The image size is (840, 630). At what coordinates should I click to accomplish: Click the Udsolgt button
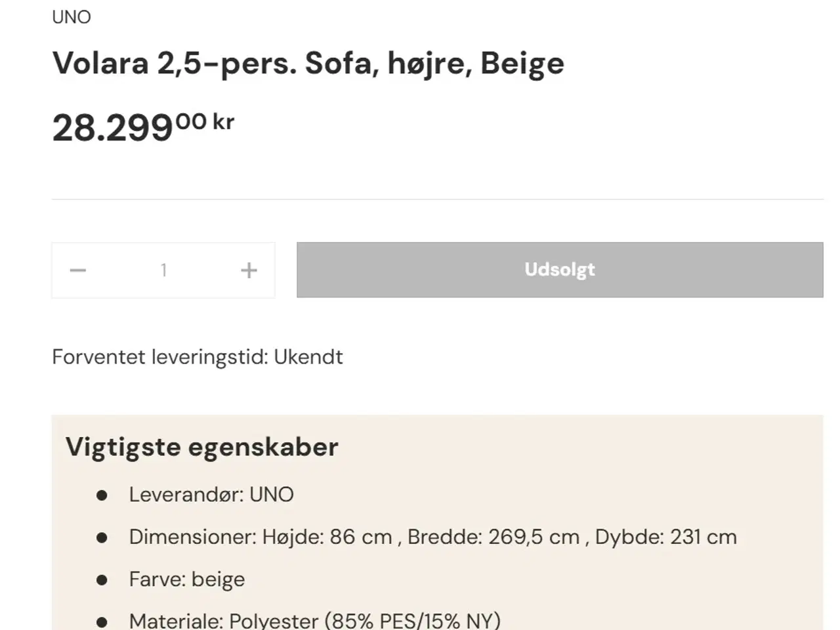point(560,270)
